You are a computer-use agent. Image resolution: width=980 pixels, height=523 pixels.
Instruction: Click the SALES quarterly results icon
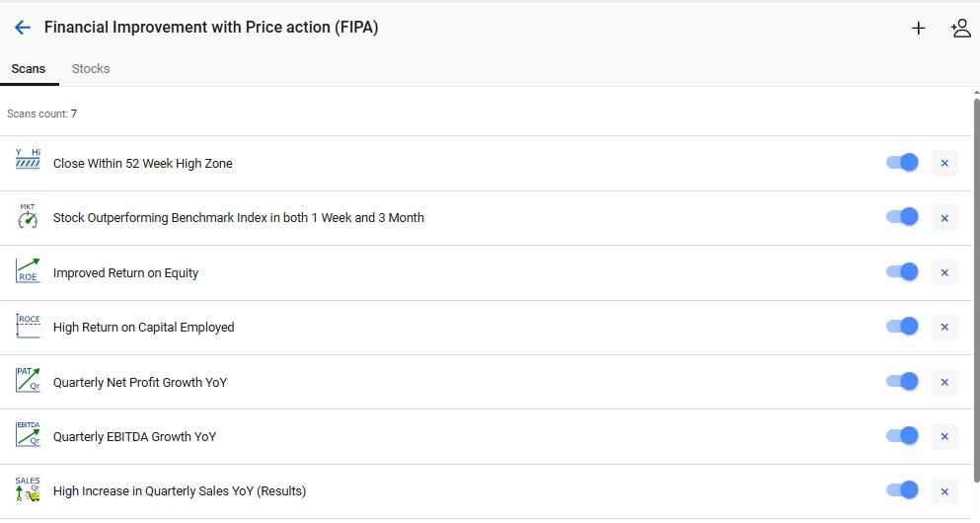coord(28,489)
